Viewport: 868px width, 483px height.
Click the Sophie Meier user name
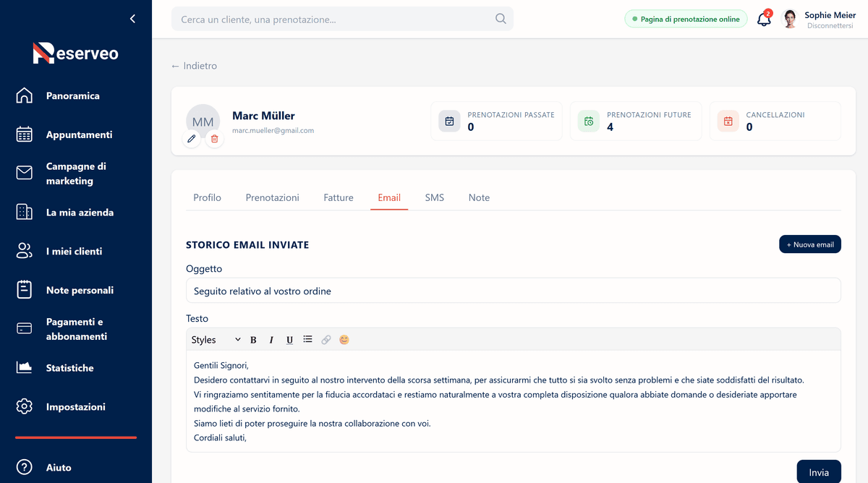830,15
